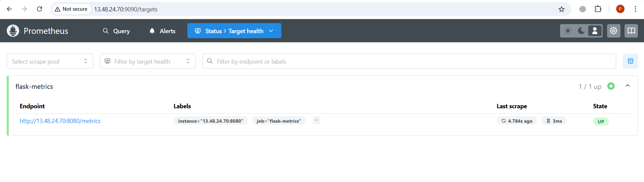The width and height of the screenshot is (644, 182).
Task: Open documentation book icon
Action: 631,31
